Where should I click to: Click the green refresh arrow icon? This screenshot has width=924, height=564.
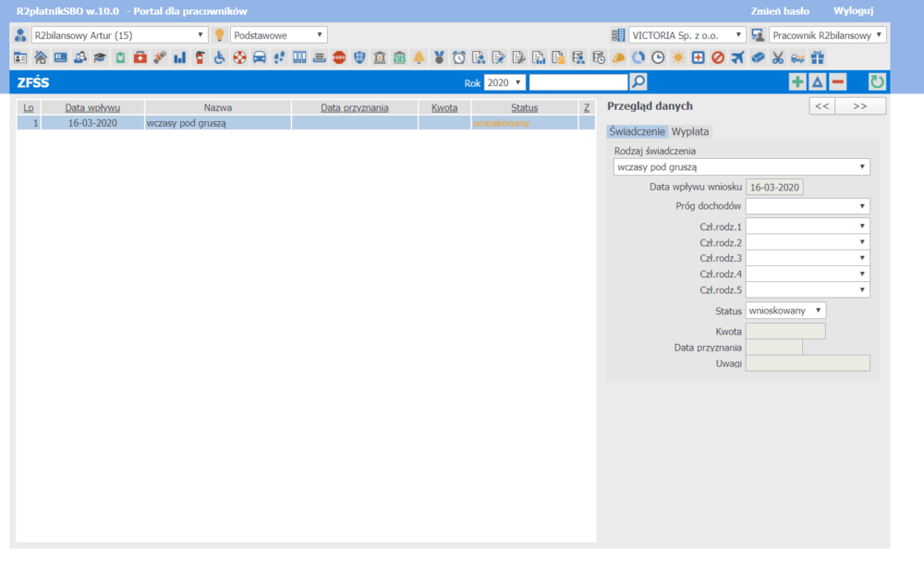[x=877, y=82]
